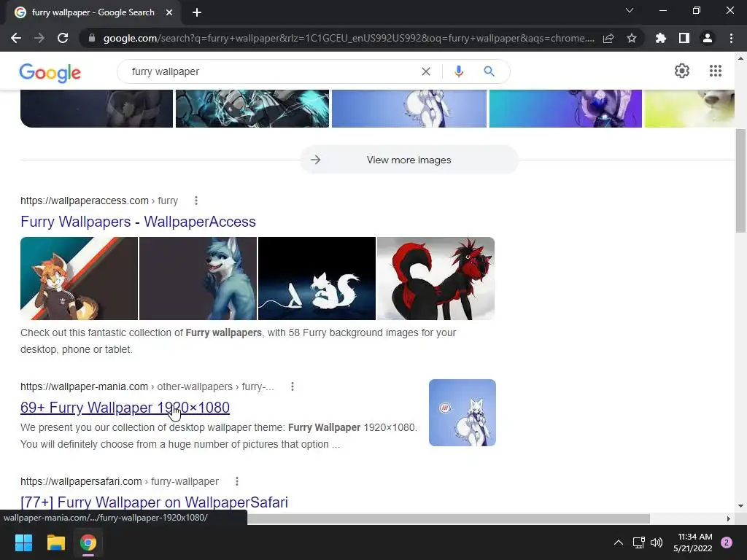Reload the Google search page

point(63,38)
